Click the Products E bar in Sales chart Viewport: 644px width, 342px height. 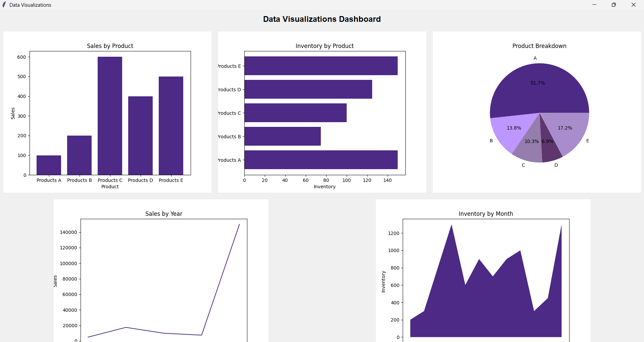tap(171, 126)
